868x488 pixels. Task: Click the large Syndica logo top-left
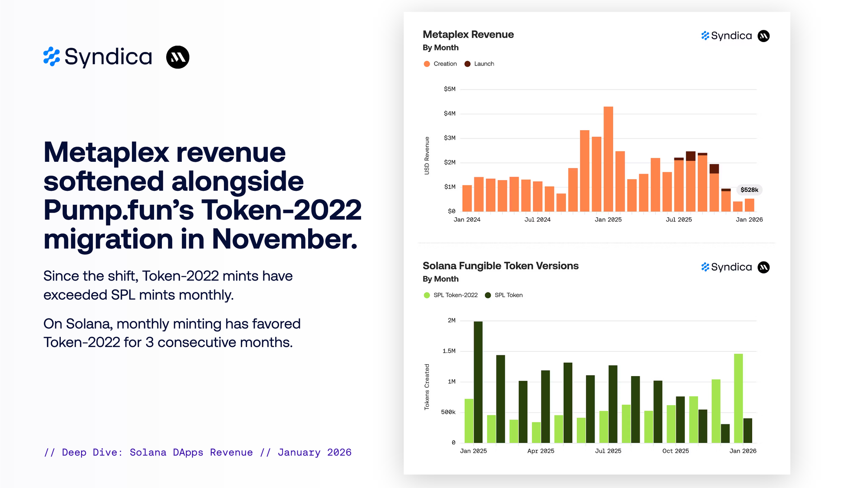point(98,57)
